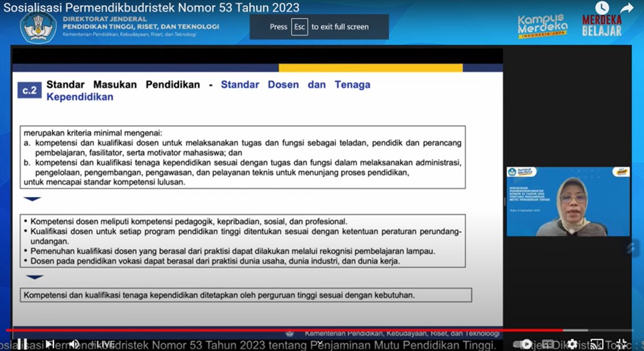
Task: Add video to Watch Later clock icon
Action: [602, 8]
